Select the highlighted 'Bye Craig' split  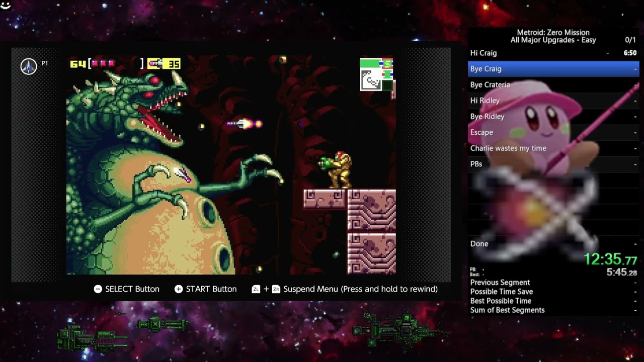(553, 69)
